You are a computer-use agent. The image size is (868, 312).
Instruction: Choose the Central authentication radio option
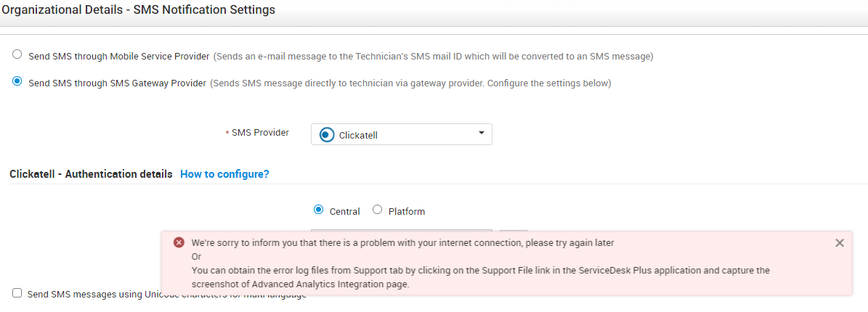coord(318,210)
